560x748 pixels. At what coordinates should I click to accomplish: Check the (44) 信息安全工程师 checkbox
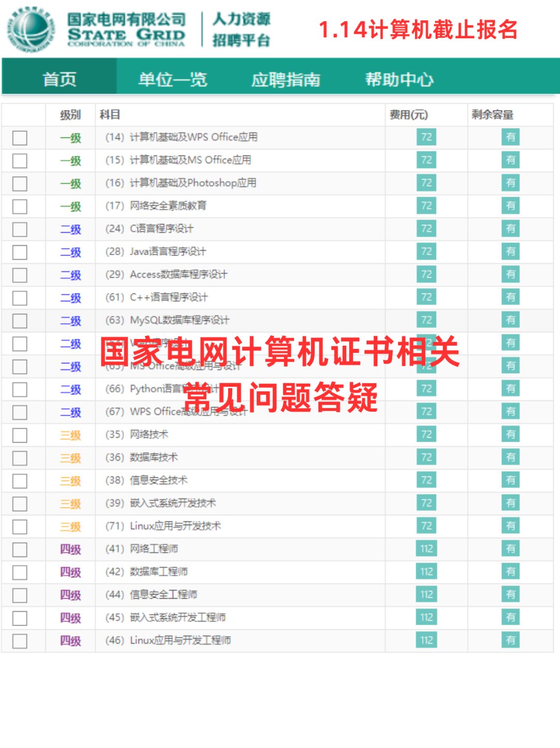point(20,595)
